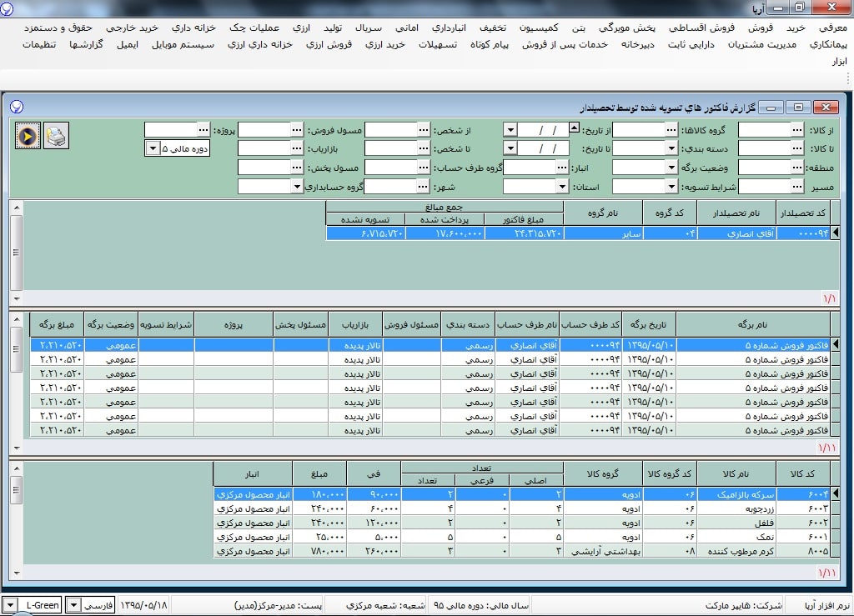Open the 'خزانه داری' menu
The image size is (854, 616).
187,28
